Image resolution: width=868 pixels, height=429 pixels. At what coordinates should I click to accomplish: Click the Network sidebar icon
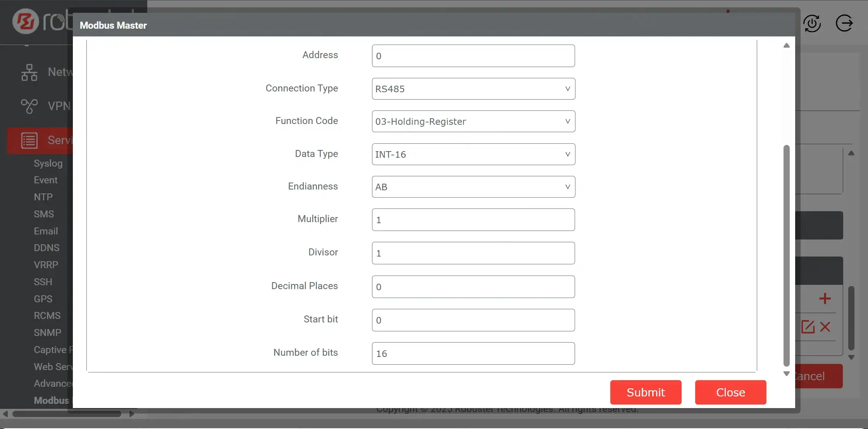point(29,72)
